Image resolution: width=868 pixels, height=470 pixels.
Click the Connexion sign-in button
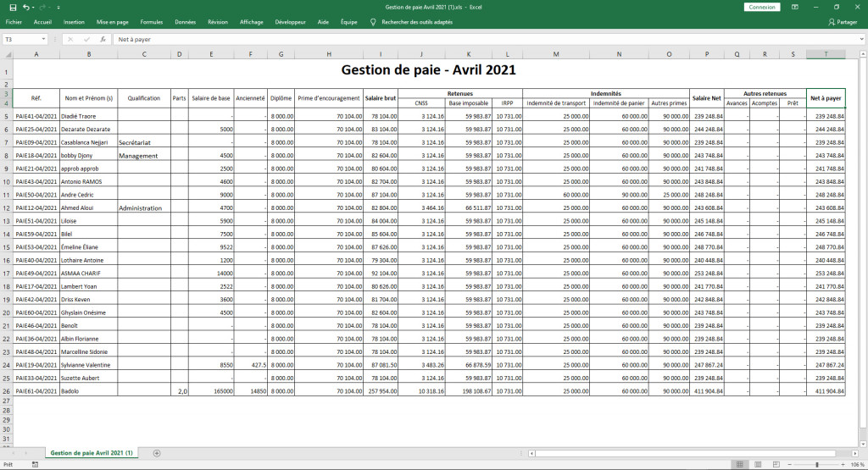[x=762, y=7]
